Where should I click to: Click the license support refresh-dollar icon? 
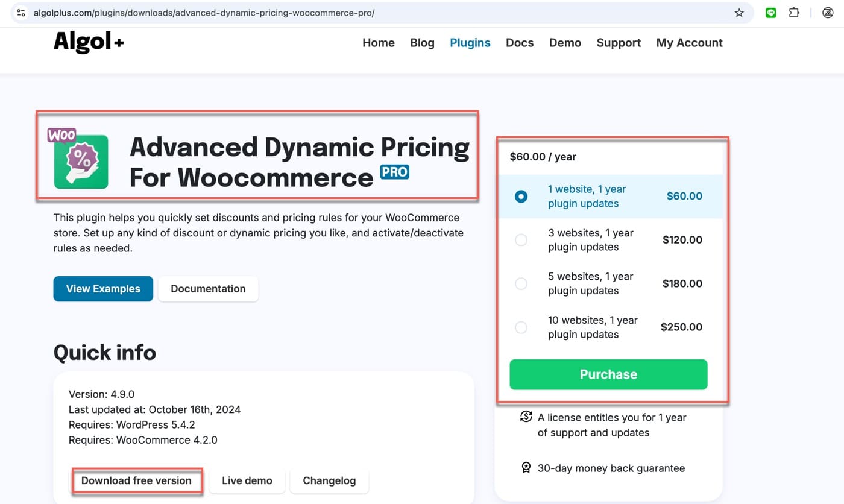pyautogui.click(x=526, y=417)
